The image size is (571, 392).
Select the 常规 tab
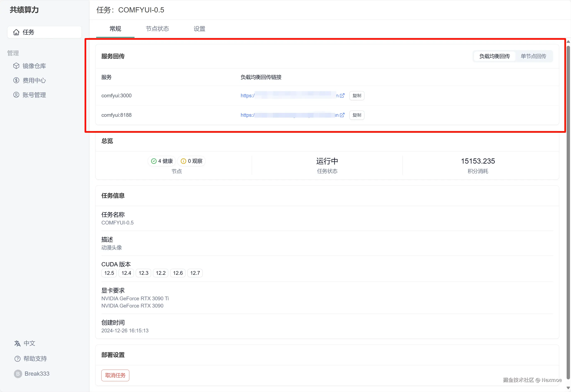click(x=115, y=29)
